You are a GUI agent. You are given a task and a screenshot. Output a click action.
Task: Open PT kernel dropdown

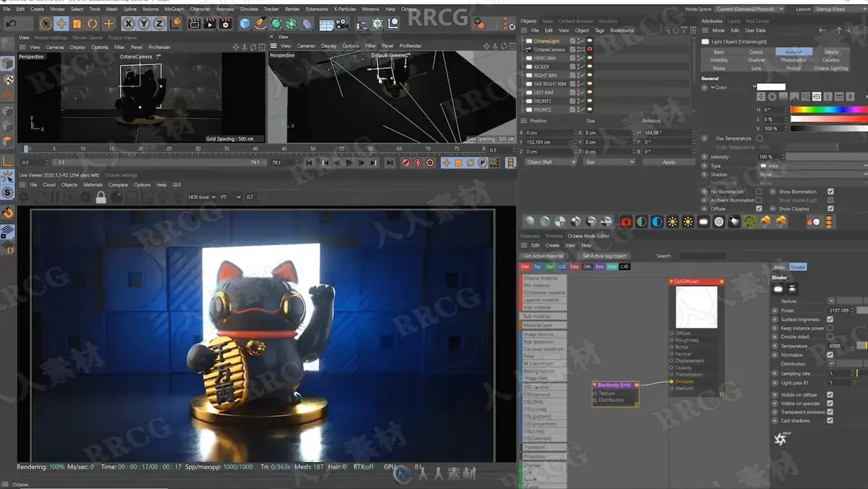coord(231,197)
